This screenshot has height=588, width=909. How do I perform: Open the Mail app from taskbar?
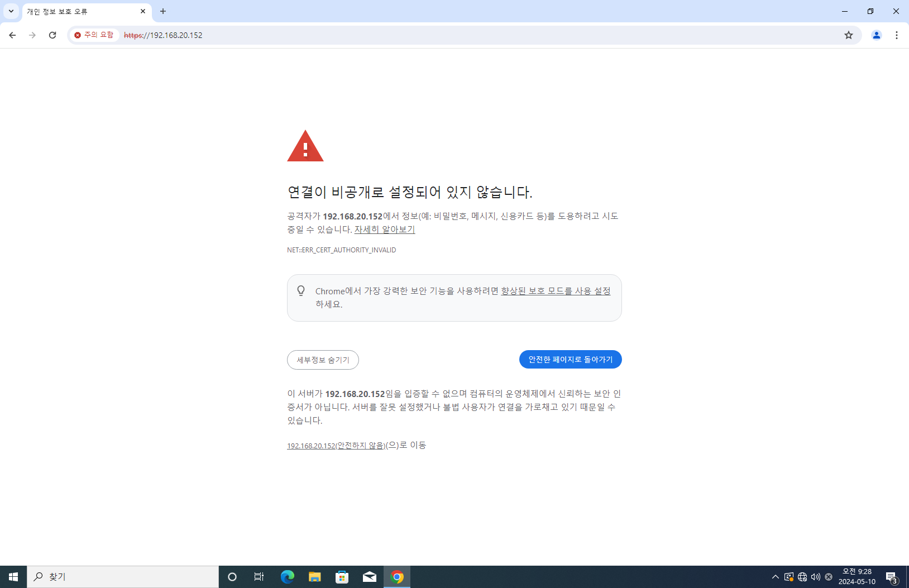[370, 577]
